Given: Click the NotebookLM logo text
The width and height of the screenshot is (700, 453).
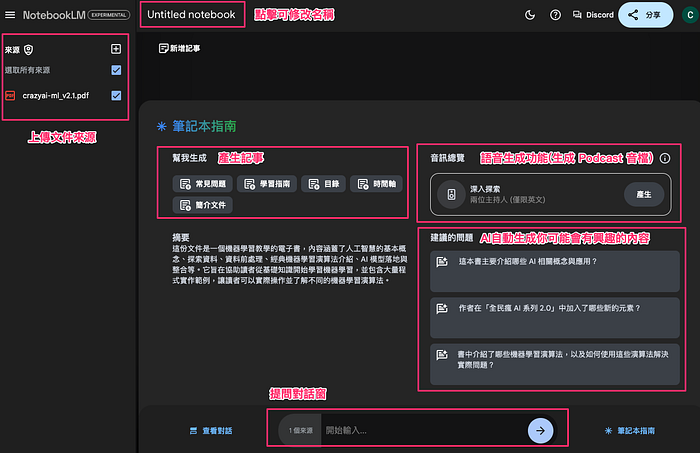Looking at the screenshot, I should (54, 15).
